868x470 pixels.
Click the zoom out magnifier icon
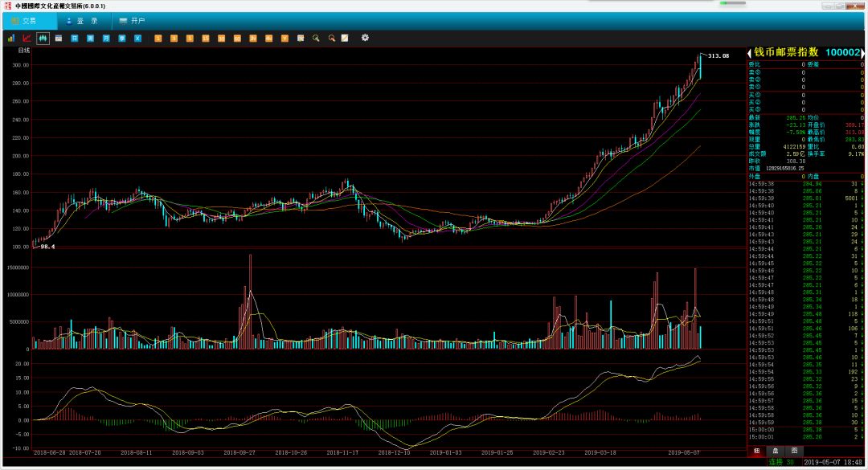pyautogui.click(x=332, y=39)
